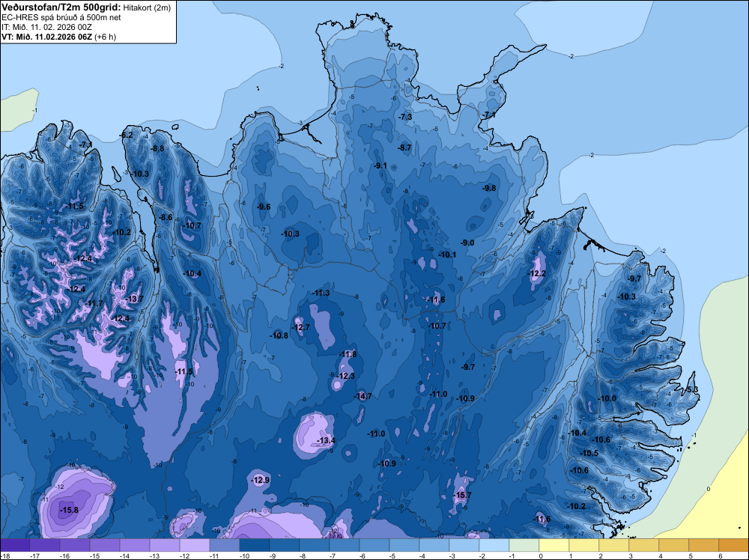Screen dimensions: 749x560
Task: Click the legend color box labeled -8
Action: (x=315, y=545)
